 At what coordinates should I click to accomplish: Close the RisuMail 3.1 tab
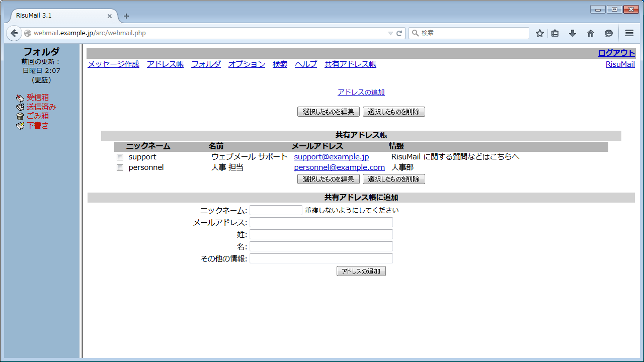[110, 16]
